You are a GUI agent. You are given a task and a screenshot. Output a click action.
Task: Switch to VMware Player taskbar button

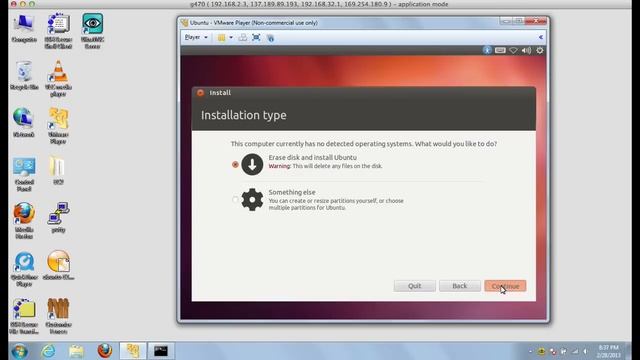[133, 351]
